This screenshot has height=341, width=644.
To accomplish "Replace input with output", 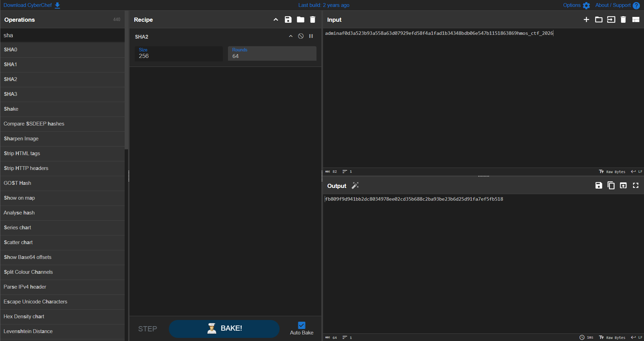I will point(623,185).
